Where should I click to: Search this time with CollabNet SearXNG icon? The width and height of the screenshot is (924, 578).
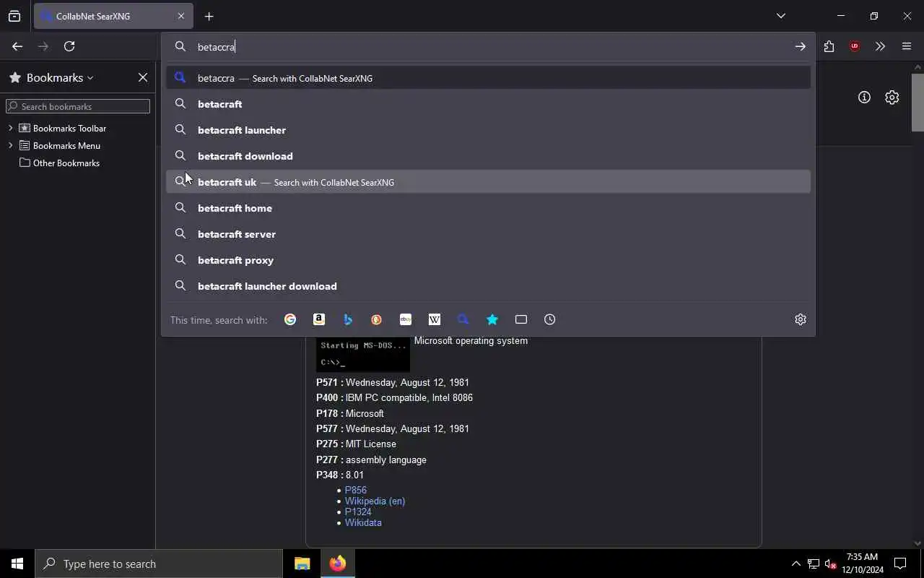(x=463, y=319)
